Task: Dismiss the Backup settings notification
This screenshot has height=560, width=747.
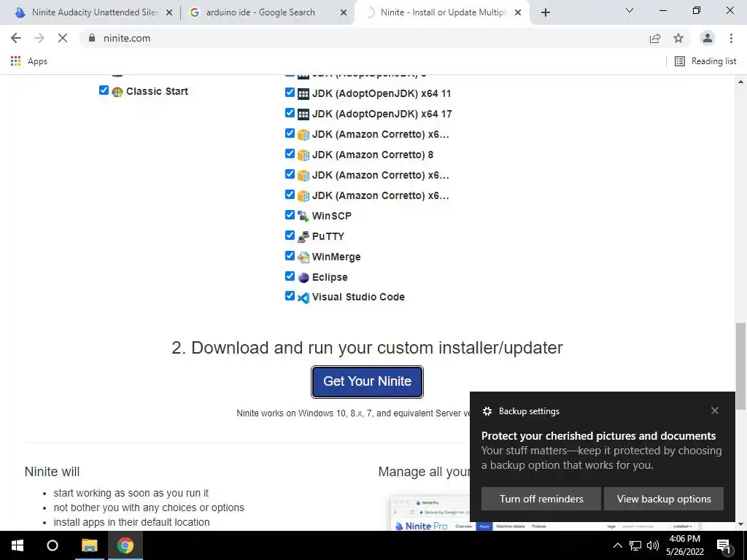Action: (715, 411)
